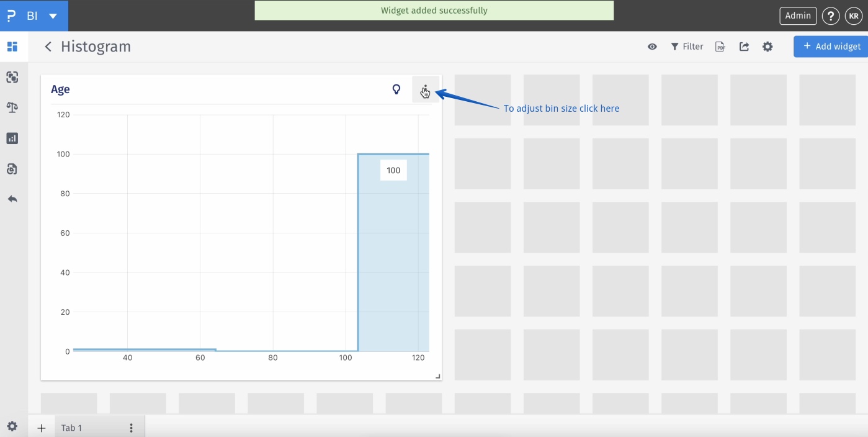868x437 pixels.
Task: Click the reply arrow sidebar icon
Action: click(12, 199)
